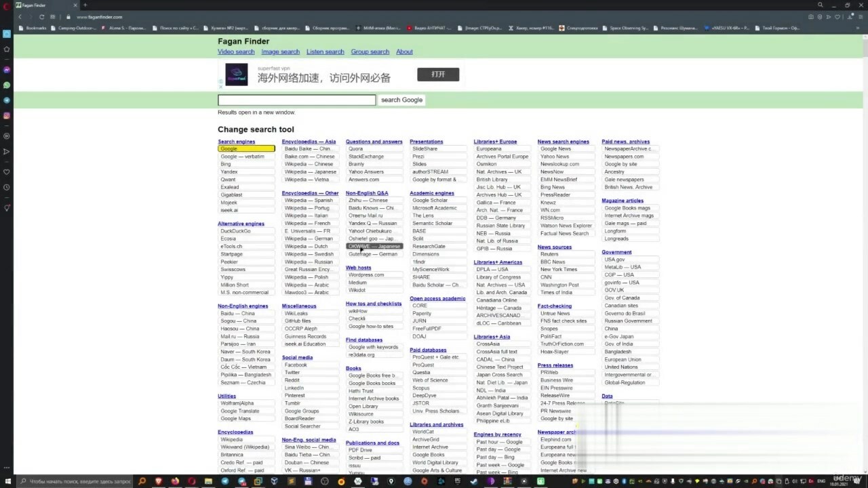Select Reuters under News sources

(x=566, y=254)
